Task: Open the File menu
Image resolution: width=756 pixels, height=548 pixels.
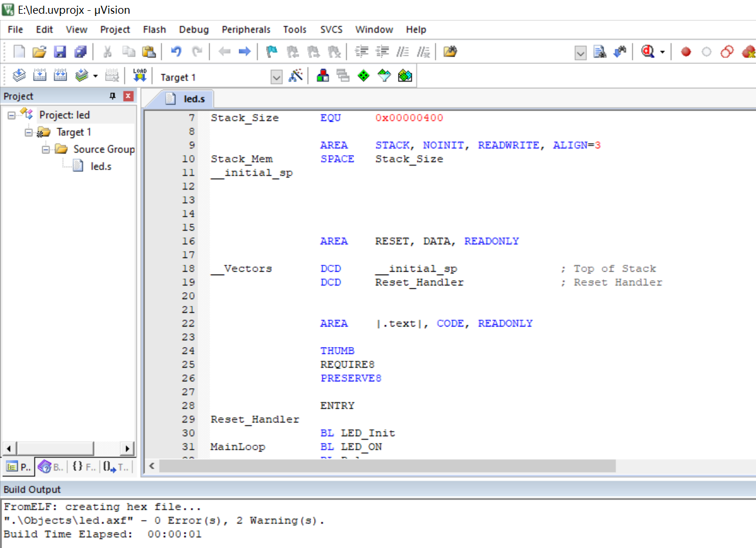Action: [x=15, y=30]
